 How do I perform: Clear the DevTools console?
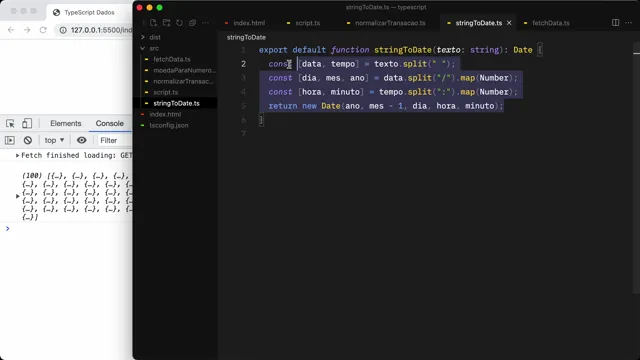click(28, 140)
